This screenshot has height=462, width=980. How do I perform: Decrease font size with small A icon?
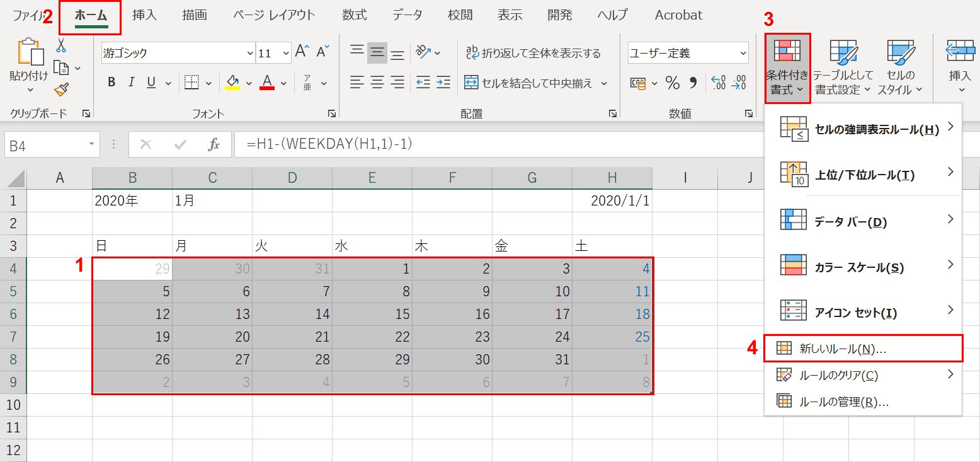pyautogui.click(x=323, y=52)
